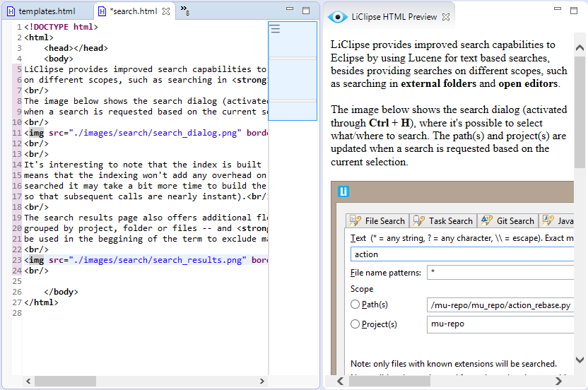Click the Git Search tab icon
The height and width of the screenshot is (390, 588).
pyautogui.click(x=487, y=221)
